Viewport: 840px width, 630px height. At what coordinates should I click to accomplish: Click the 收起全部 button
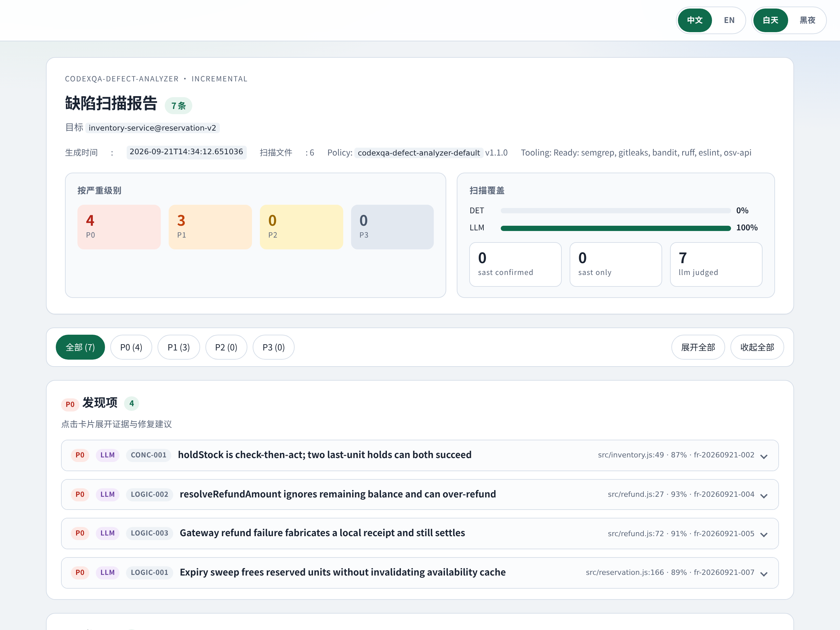(757, 347)
